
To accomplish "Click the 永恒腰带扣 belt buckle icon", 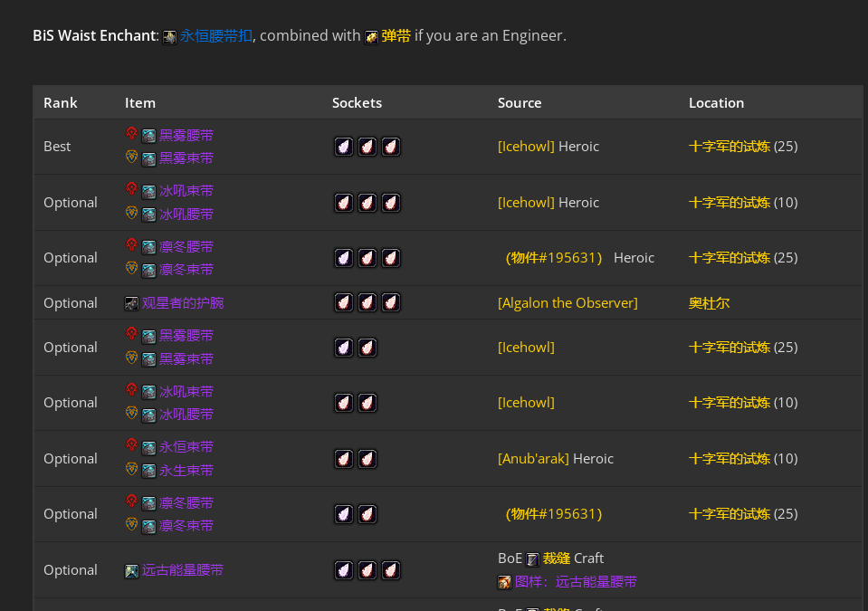I will coord(170,37).
